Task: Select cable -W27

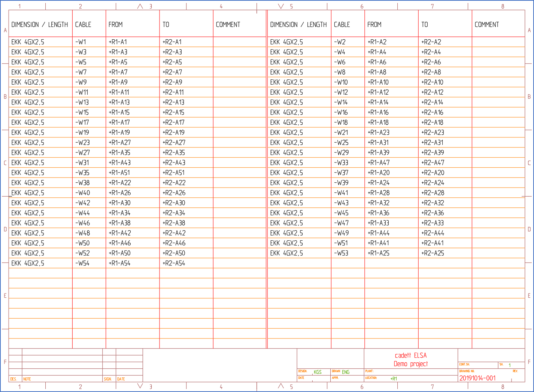Action: coord(82,153)
